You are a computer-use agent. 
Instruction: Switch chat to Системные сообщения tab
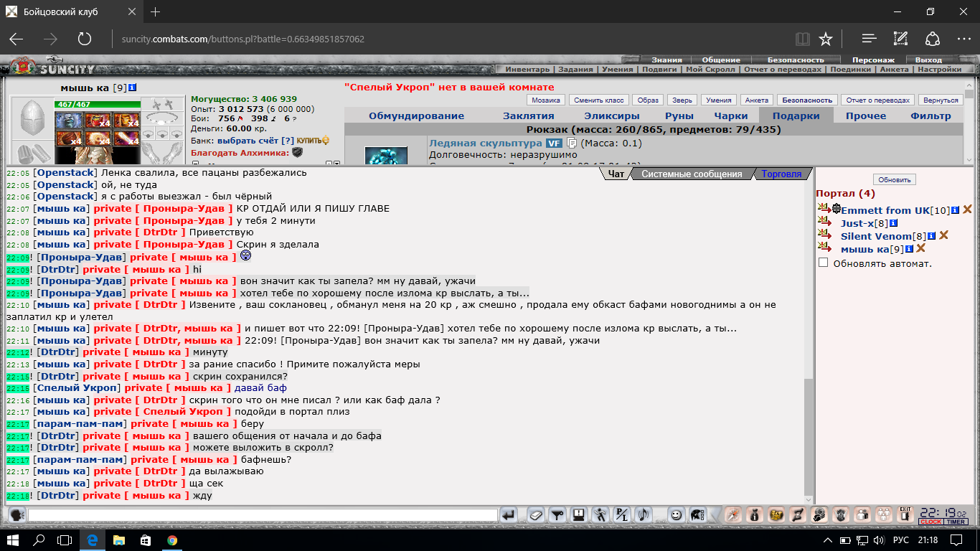[x=692, y=174]
